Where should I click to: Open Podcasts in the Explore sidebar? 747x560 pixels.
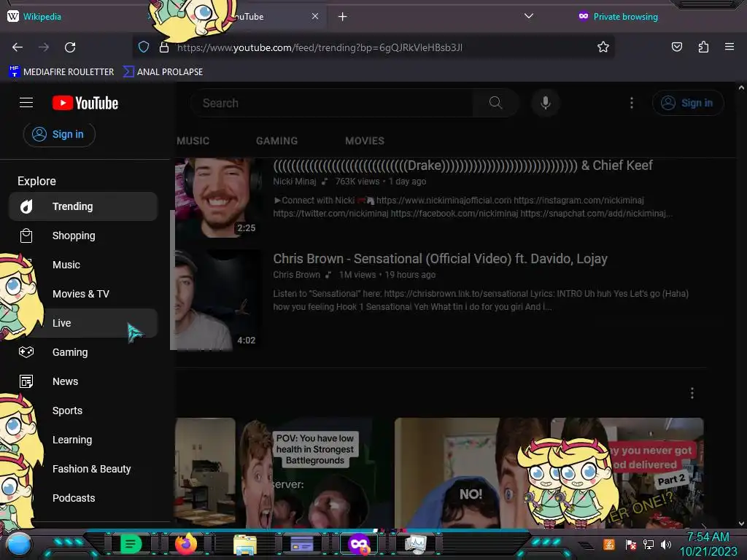(x=83, y=498)
